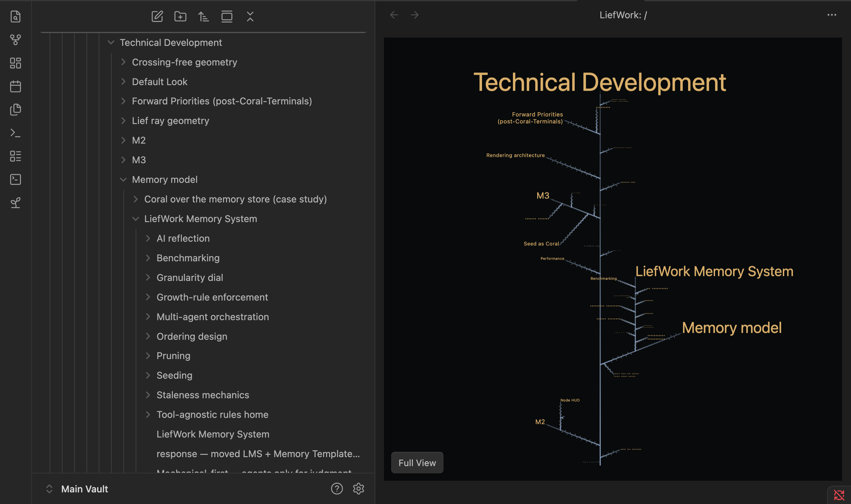Screen dimensions: 851x504
Task: Select Node HUD label in graph
Action: pyautogui.click(x=570, y=400)
